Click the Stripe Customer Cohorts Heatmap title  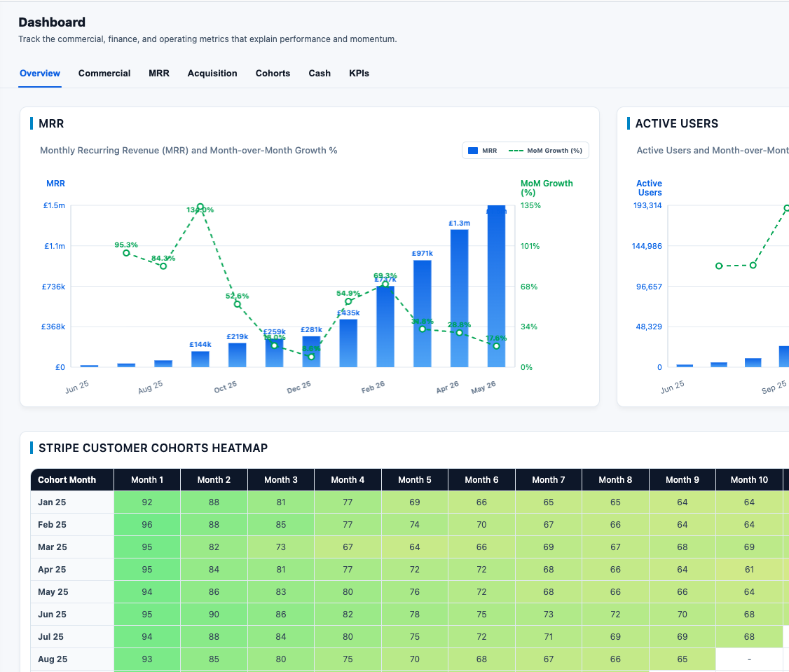(153, 448)
